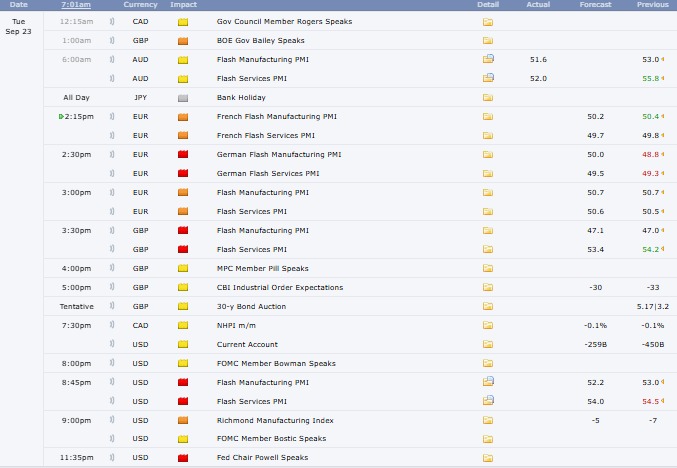
Task: Expand details for FOMC Member Bowman Speaks
Action: pos(488,363)
